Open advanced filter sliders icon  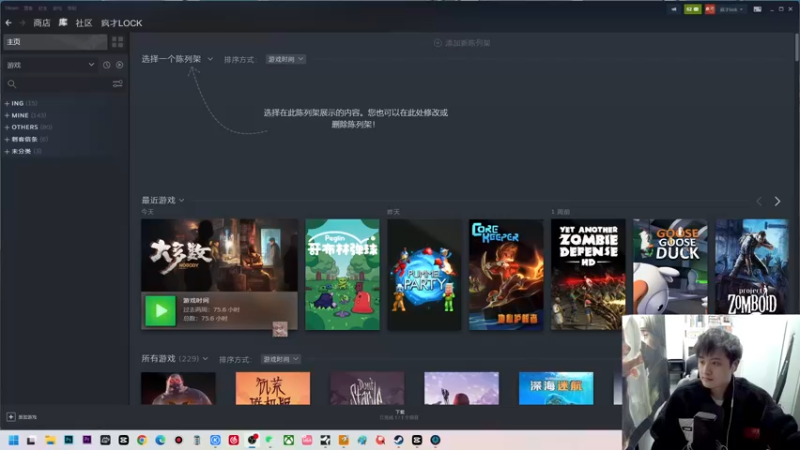tap(117, 84)
